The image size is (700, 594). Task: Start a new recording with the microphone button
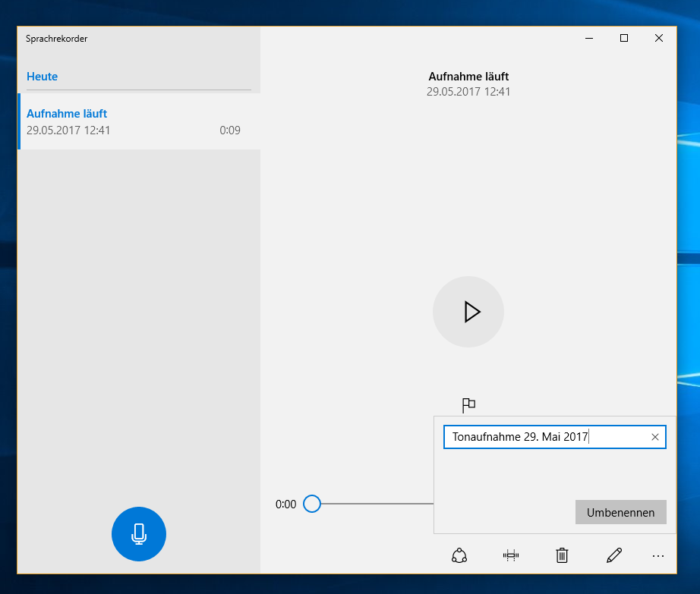pyautogui.click(x=138, y=534)
